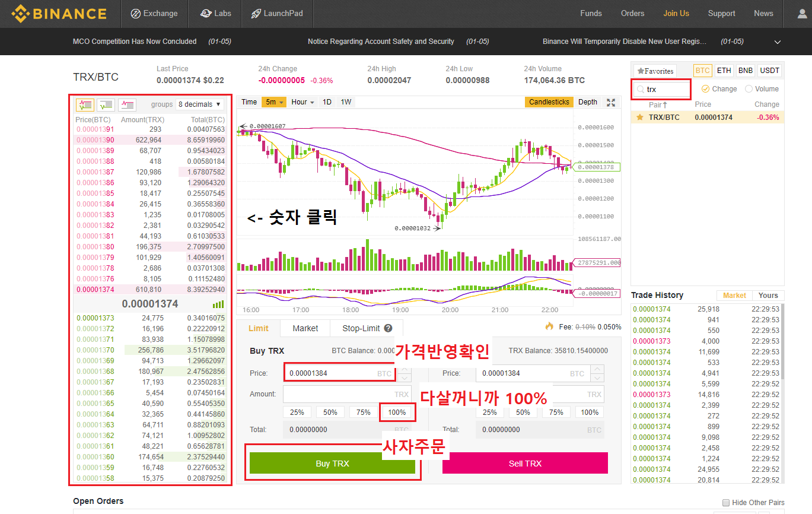The image size is (812, 514).
Task: Switch chart to Candlesticks view
Action: pos(549,102)
